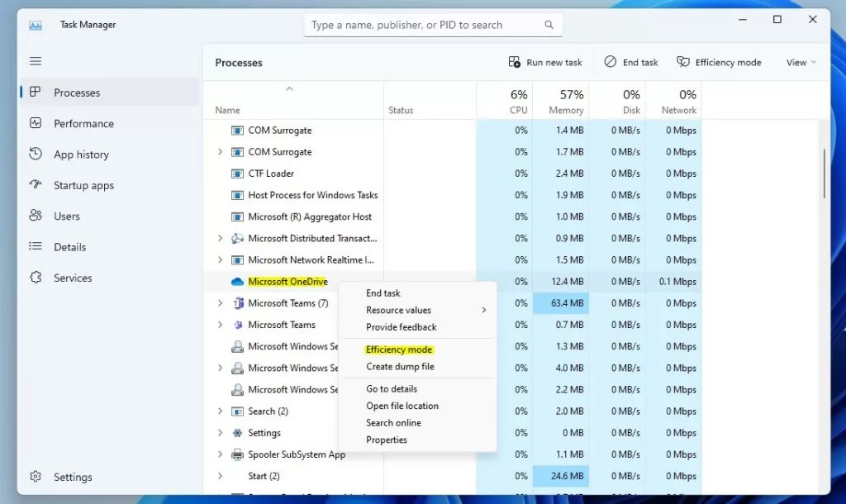This screenshot has width=846, height=504.
Task: Click the Spooler SubSystem App printer icon
Action: pyautogui.click(x=237, y=454)
